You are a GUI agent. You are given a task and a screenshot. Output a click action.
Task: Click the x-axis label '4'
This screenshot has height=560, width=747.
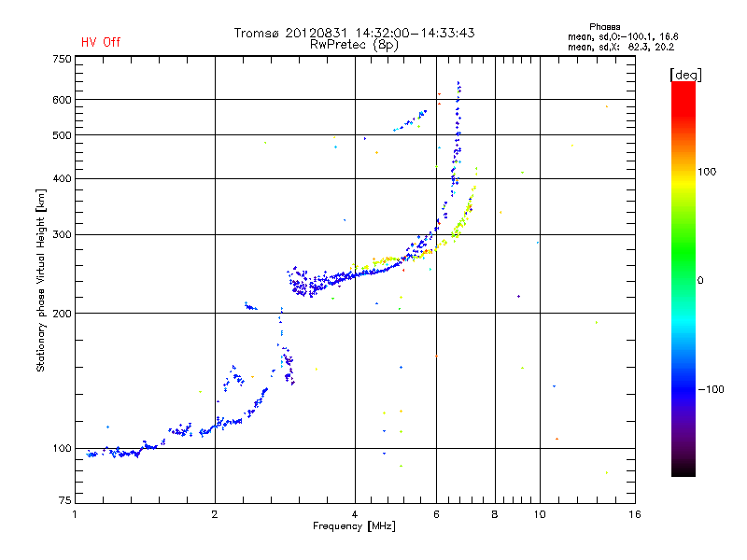(x=355, y=514)
